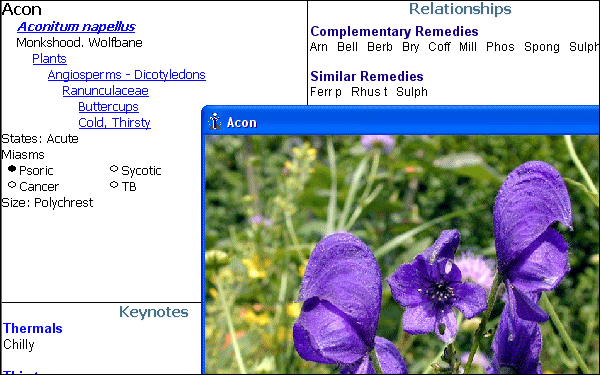Follow the Plants classification link

click(49, 59)
